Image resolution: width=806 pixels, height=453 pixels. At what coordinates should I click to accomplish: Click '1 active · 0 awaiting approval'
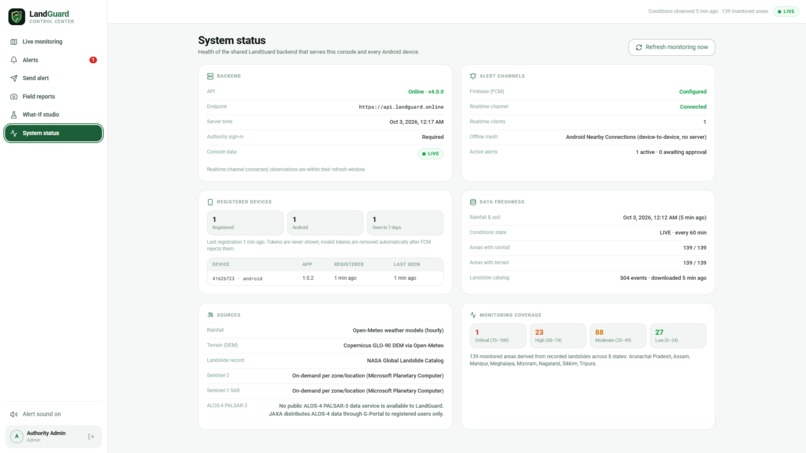pos(671,152)
